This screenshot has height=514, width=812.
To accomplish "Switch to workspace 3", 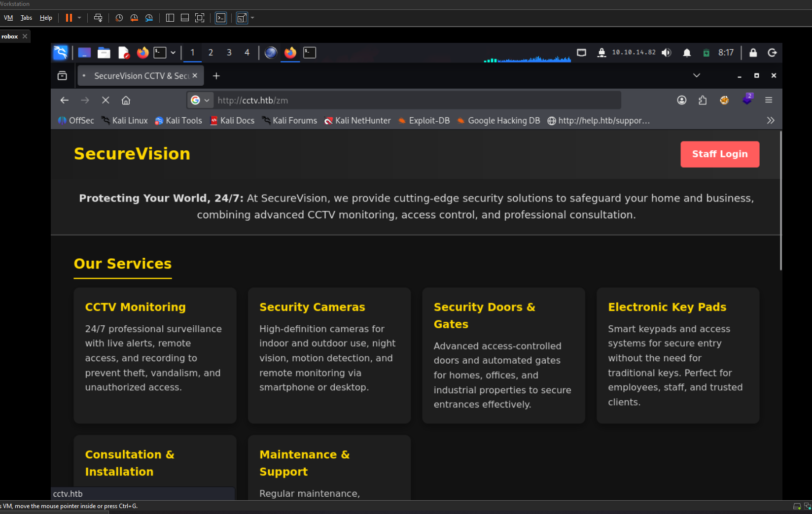I will (x=229, y=53).
